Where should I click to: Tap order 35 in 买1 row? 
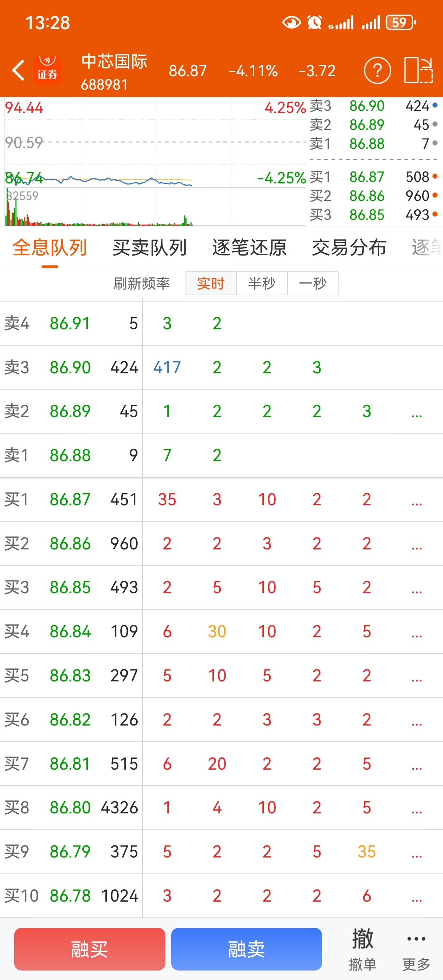(167, 499)
